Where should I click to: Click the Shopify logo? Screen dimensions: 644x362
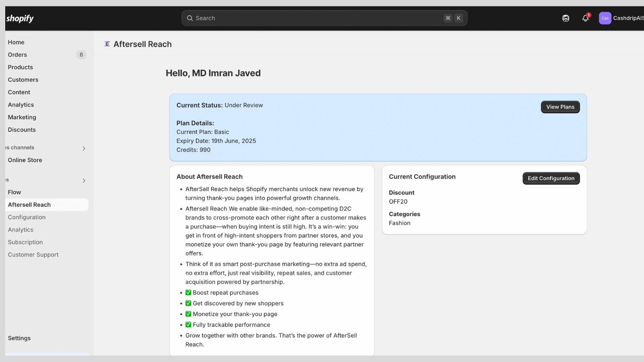click(20, 18)
